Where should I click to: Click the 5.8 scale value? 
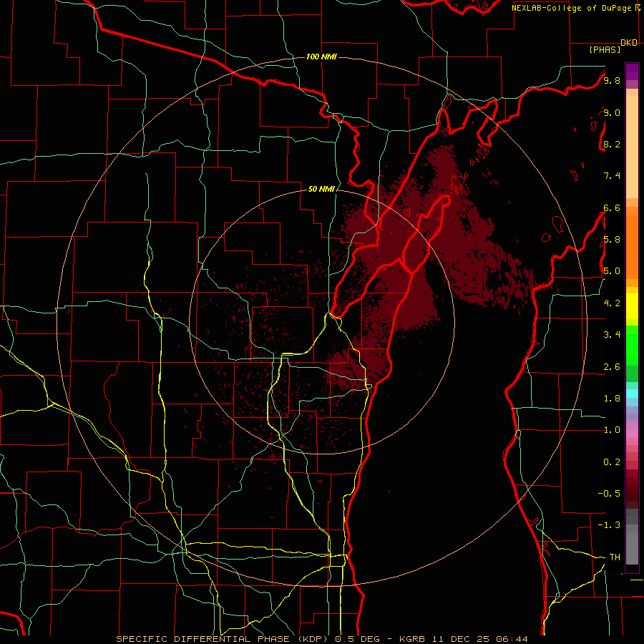(x=612, y=239)
